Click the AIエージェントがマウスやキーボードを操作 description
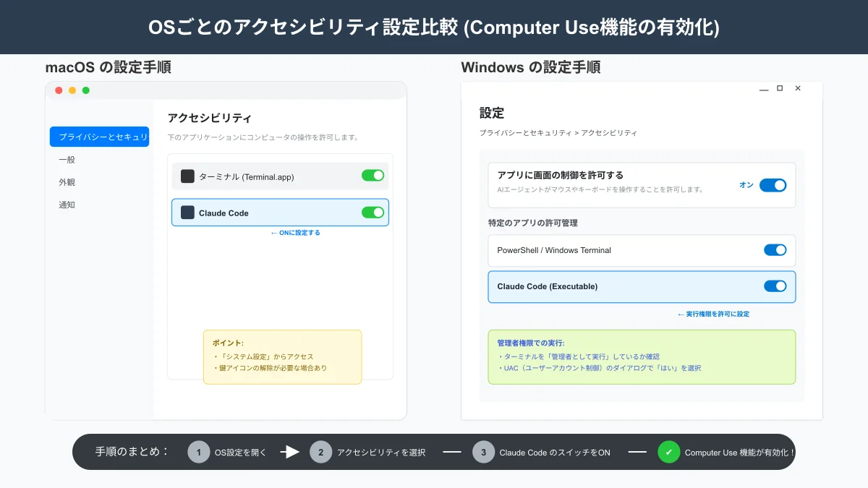 tap(600, 189)
